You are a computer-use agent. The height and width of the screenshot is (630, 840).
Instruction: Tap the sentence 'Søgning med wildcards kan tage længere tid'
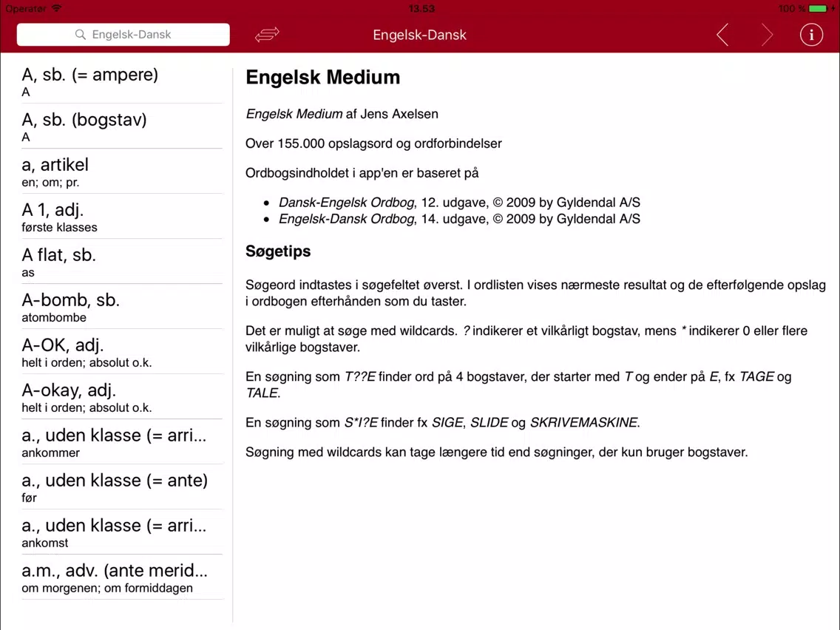[x=497, y=452]
